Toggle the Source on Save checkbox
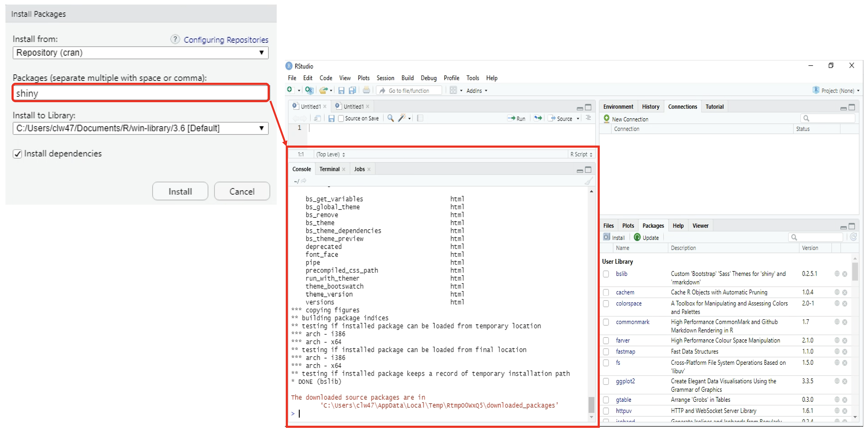Screen dimensions: 868x433 341,118
